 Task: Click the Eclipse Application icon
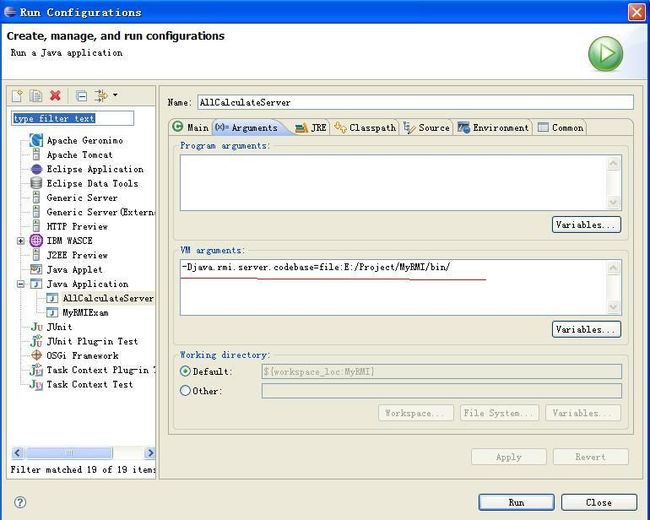click(x=36, y=169)
